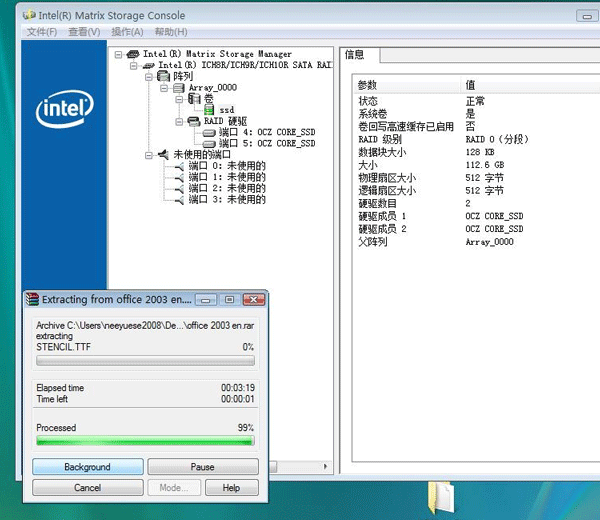Click the Help button in the WinRAR dialog

click(232, 487)
